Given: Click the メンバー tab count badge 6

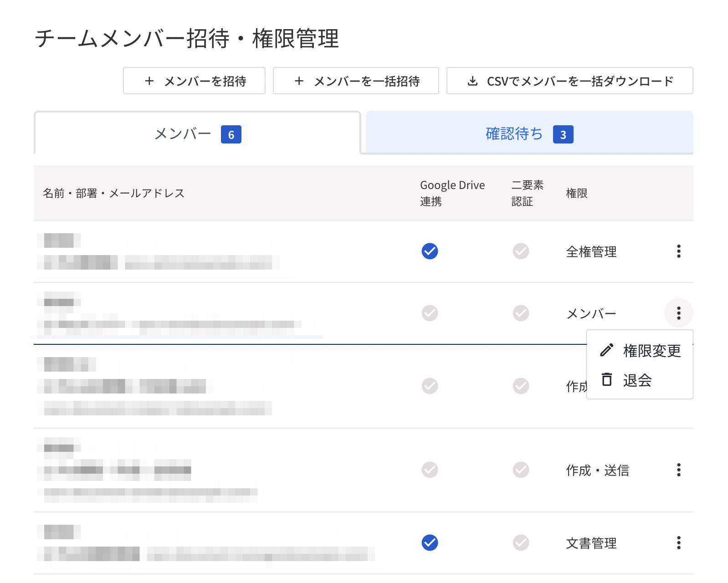Looking at the screenshot, I should 232,134.
